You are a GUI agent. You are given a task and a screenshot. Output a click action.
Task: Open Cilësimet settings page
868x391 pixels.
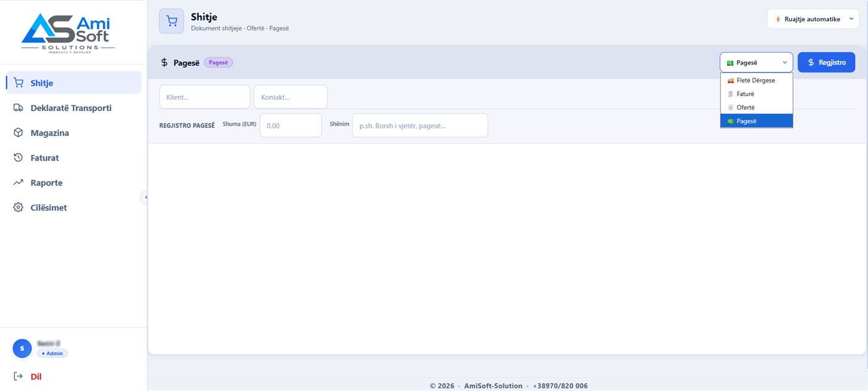point(73,208)
